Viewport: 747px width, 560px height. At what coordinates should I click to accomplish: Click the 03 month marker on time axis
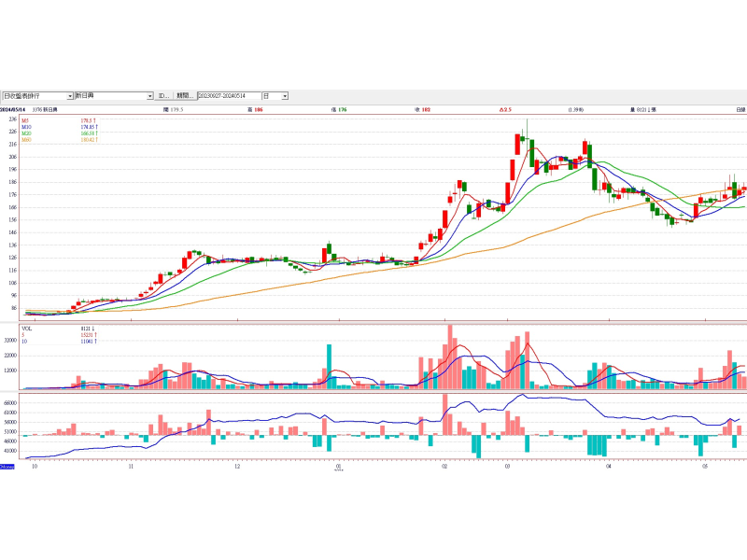point(506,465)
